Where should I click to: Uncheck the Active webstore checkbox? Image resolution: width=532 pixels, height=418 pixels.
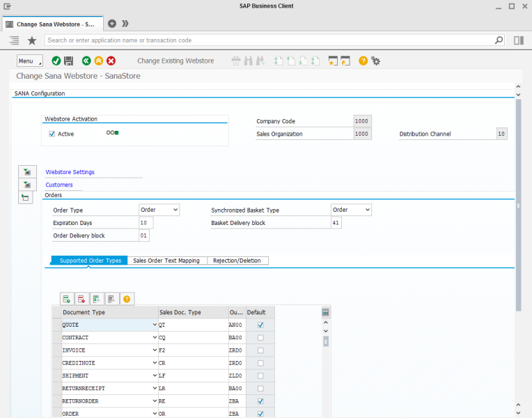(52, 134)
